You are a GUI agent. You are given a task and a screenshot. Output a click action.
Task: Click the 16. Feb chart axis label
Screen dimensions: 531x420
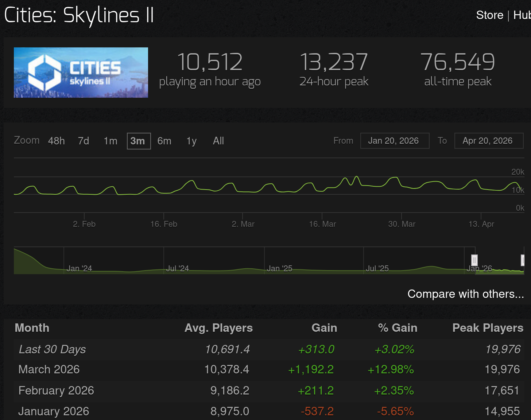[164, 224]
